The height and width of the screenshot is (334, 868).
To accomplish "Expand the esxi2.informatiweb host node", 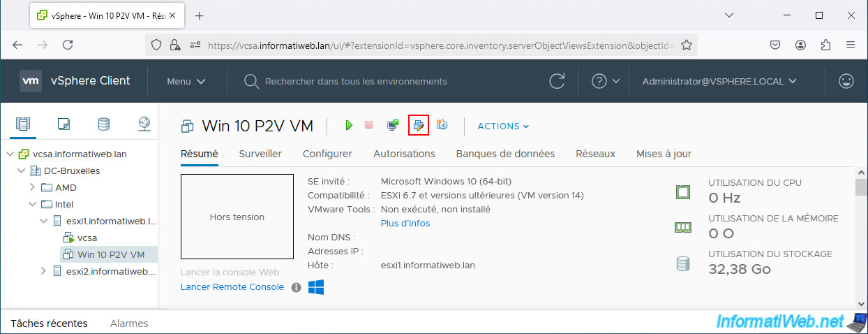I will coord(43,271).
